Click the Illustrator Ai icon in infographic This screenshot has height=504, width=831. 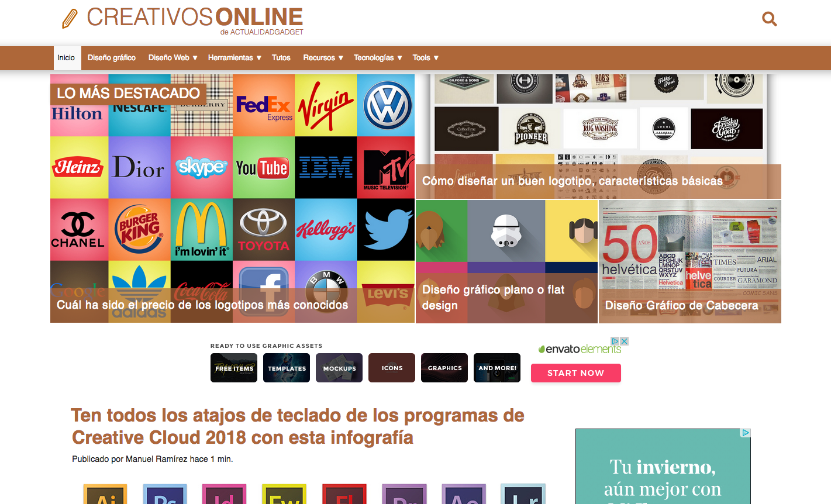tap(105, 494)
